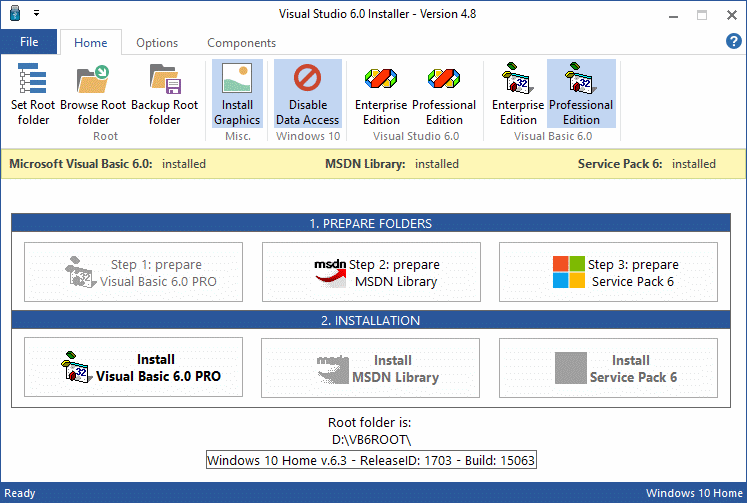Viewport: 747px width, 503px height.
Task: Select Visual Basic 6.0 Enterprise Edition
Action: (x=518, y=94)
